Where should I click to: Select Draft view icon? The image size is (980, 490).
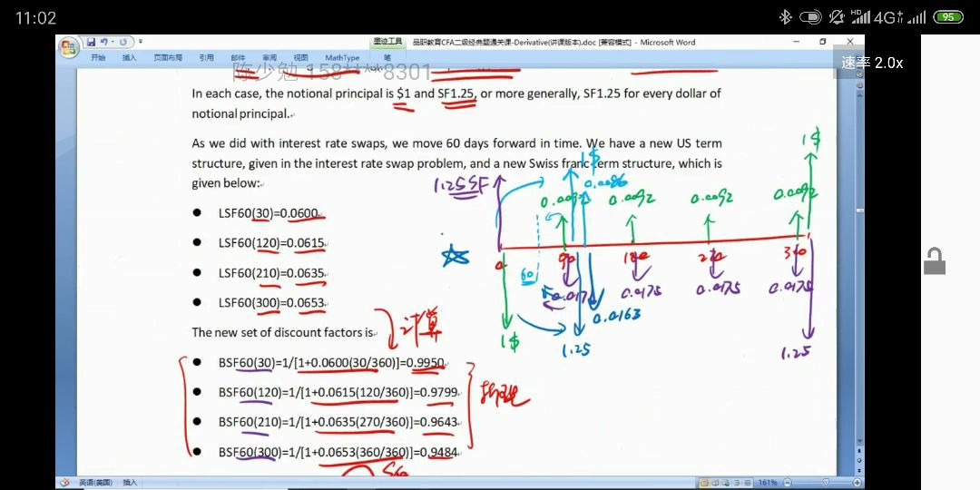point(748,483)
